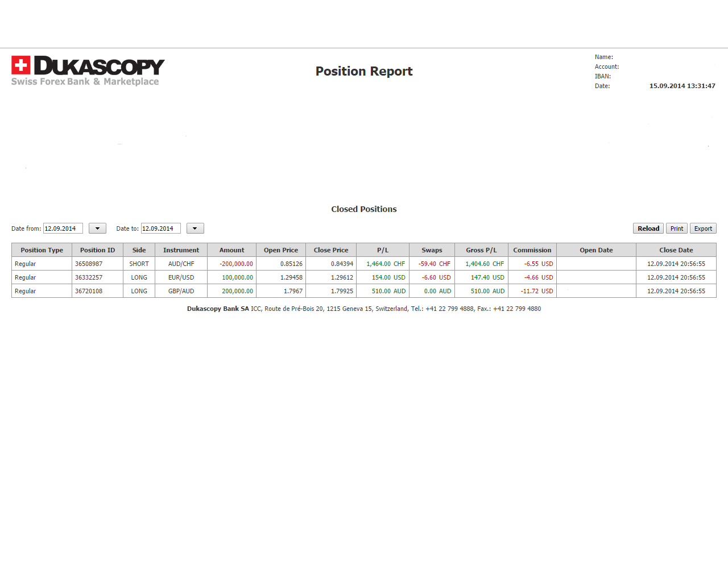Click the Closed Positions heading
This screenshot has width=728, height=582.
tap(364, 209)
